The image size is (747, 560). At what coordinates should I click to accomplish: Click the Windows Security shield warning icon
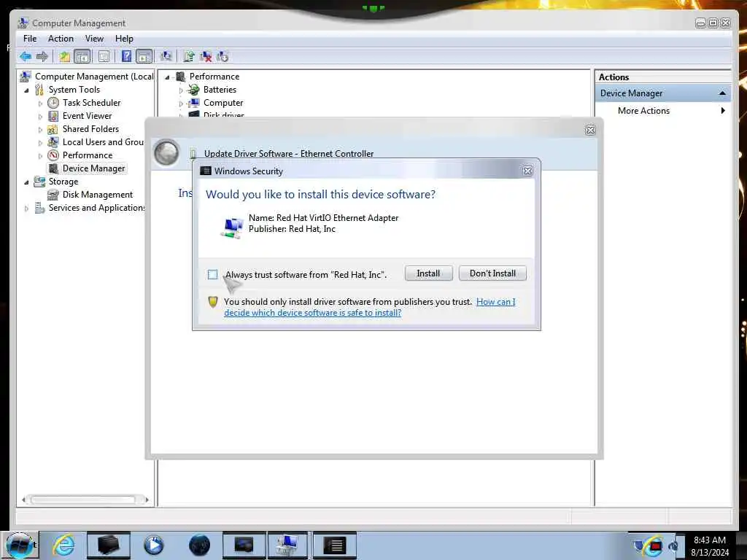(213, 302)
